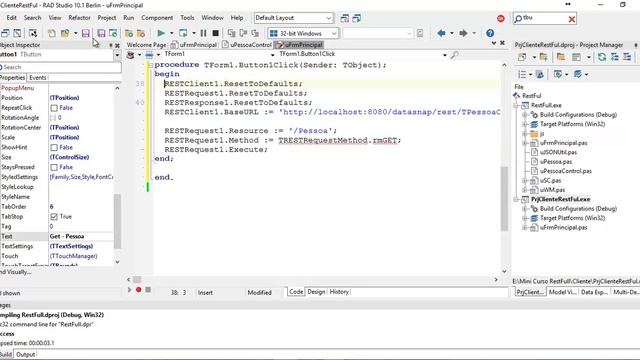The width and height of the screenshot is (640, 360).
Task: Click the purple Save icon in the toolbar
Action: tap(85, 33)
